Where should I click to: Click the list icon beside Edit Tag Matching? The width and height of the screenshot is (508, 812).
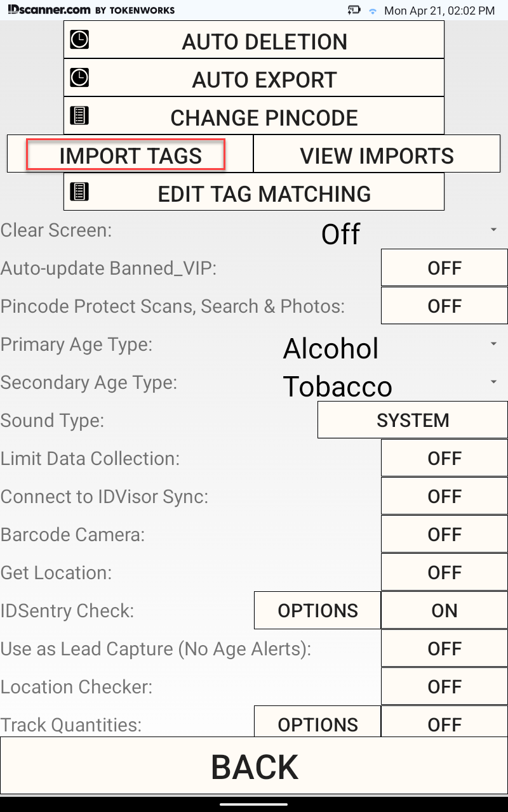coord(79,192)
